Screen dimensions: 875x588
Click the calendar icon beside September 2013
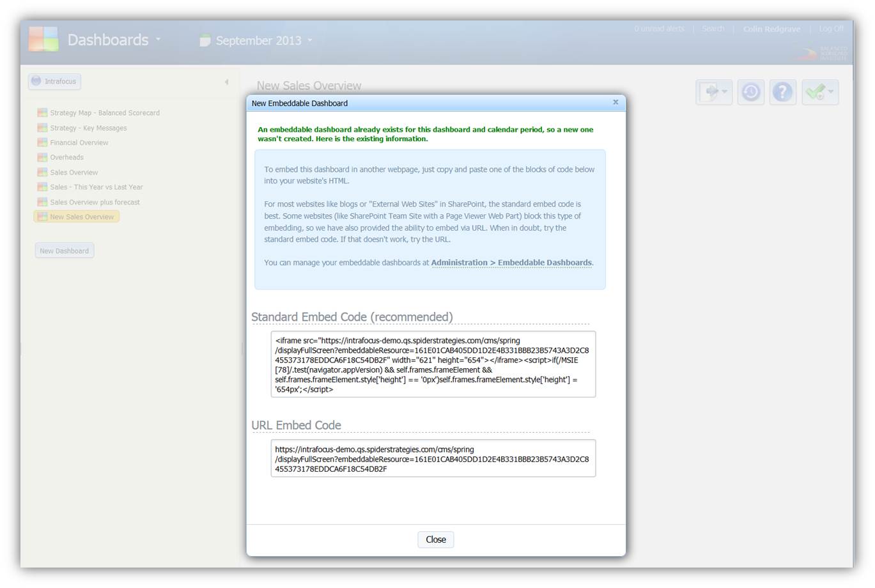tap(205, 40)
